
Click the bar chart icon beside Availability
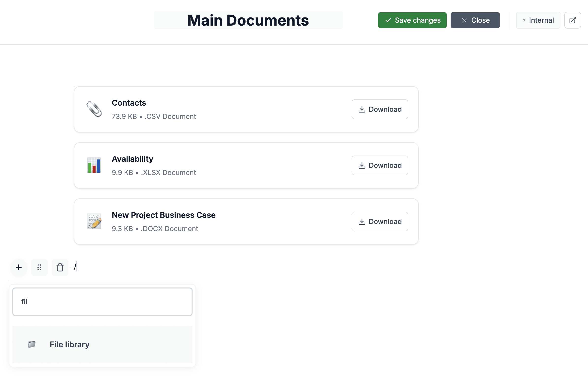pyautogui.click(x=94, y=165)
